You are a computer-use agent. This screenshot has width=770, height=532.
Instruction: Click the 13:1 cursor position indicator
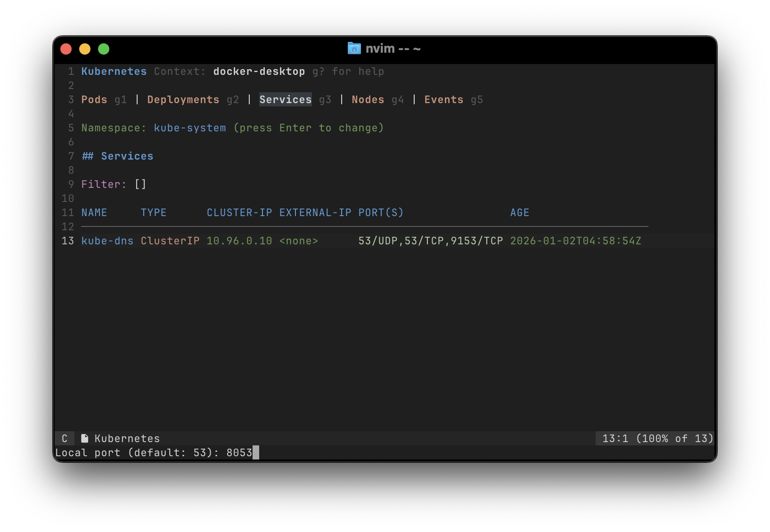pos(615,439)
